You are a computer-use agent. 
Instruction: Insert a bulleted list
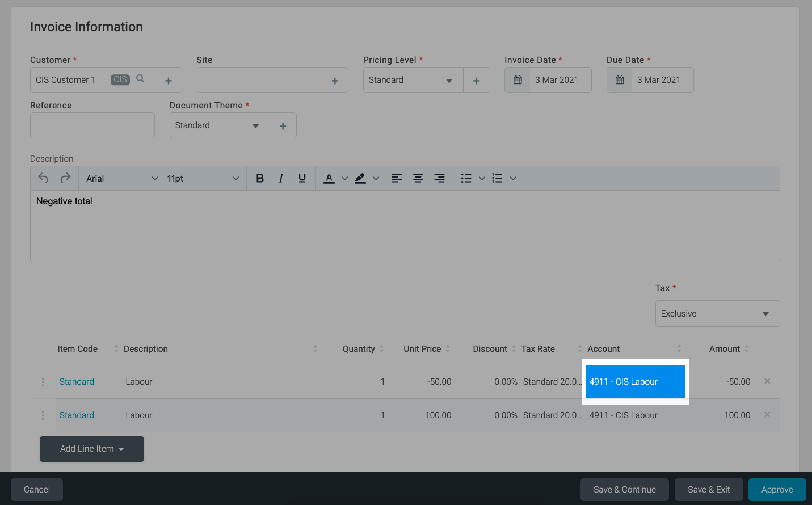466,178
